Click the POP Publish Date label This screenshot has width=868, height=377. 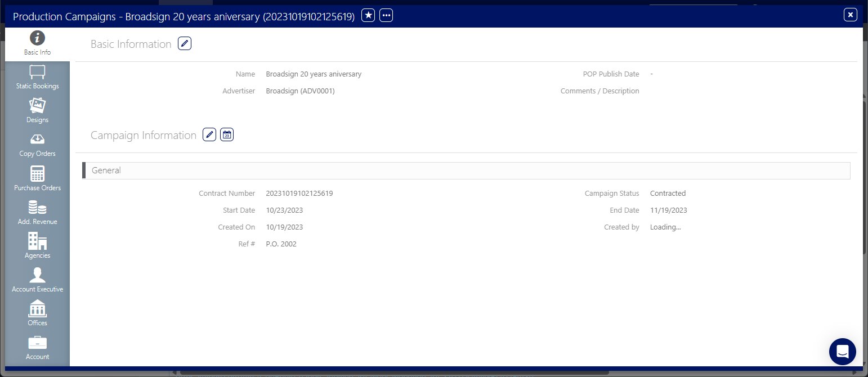tap(611, 74)
